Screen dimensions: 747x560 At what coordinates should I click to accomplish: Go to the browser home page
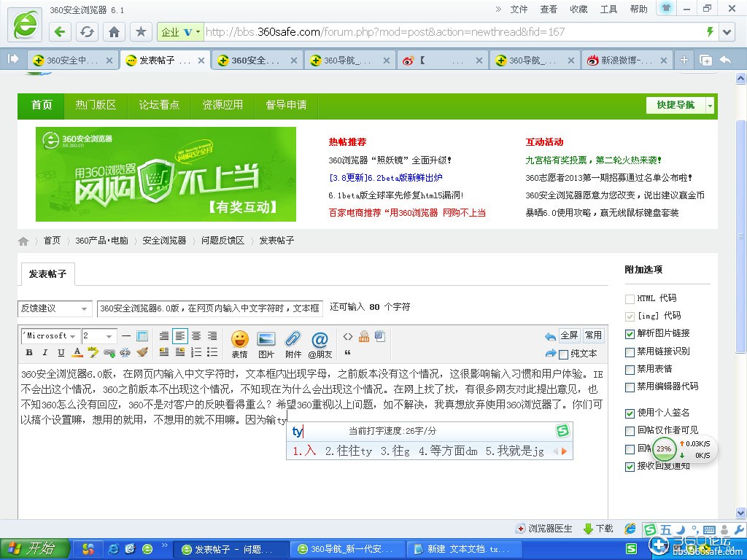(x=114, y=32)
